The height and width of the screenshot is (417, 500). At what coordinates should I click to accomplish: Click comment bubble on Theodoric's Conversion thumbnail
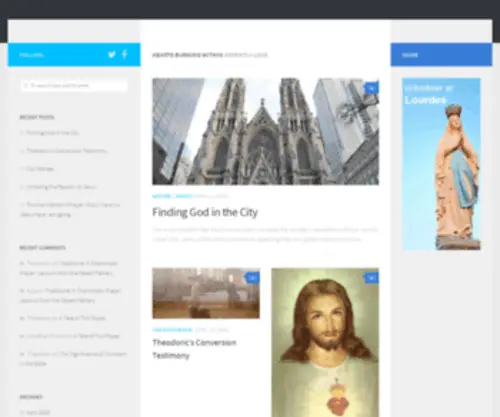252,278
